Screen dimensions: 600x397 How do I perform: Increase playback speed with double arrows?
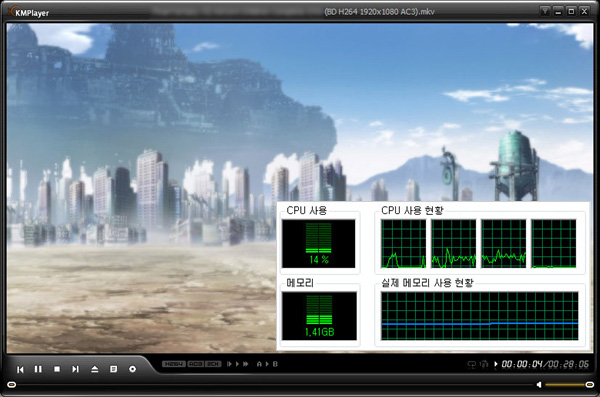click(x=245, y=364)
